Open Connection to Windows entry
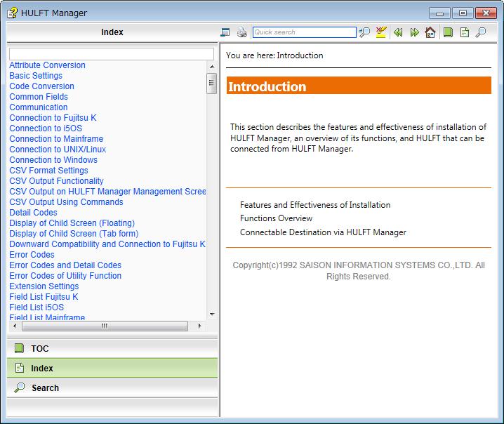504x424 pixels. [53, 160]
